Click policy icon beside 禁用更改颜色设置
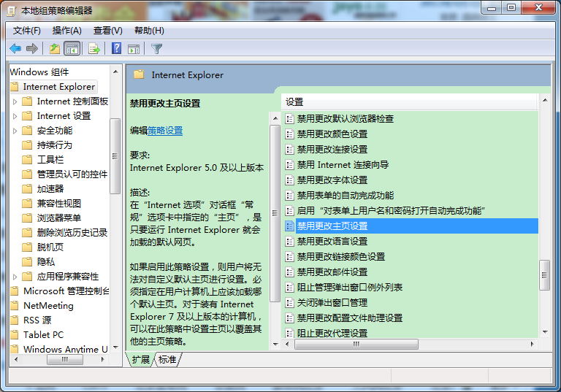This screenshot has height=392, width=561. pos(289,134)
